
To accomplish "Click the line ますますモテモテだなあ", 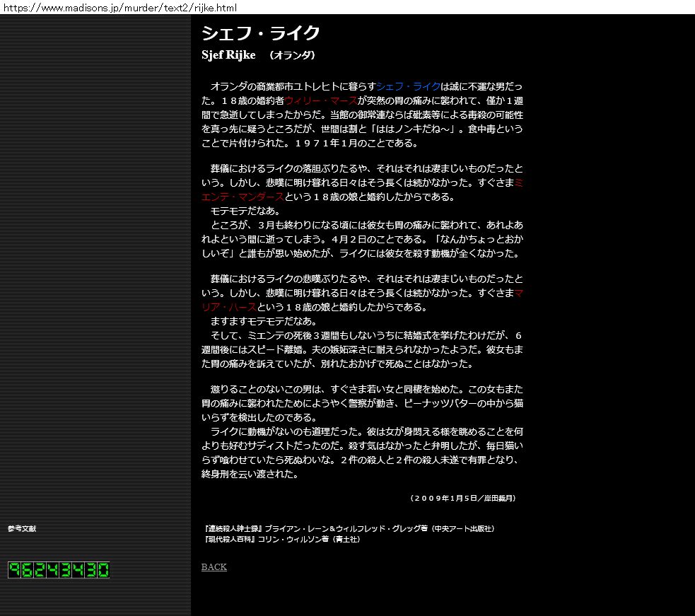I will [x=254, y=321].
